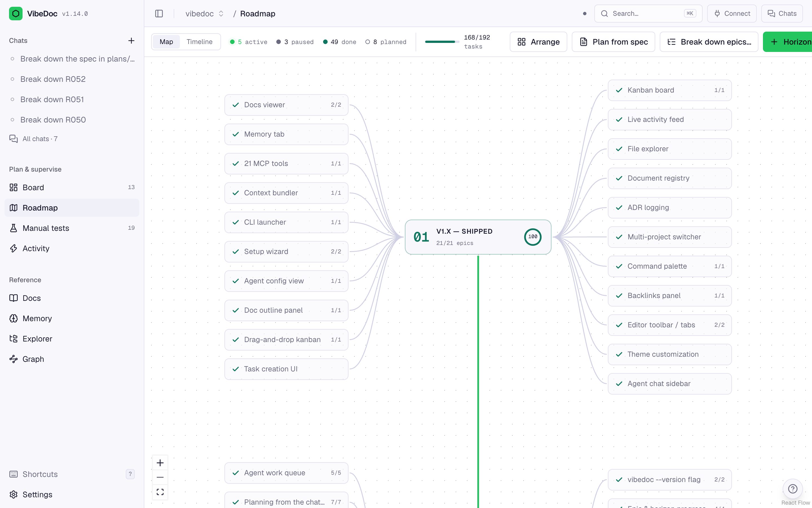Screen dimensions: 812x508
Task: Open the Command palette epic card
Action: 669,266
